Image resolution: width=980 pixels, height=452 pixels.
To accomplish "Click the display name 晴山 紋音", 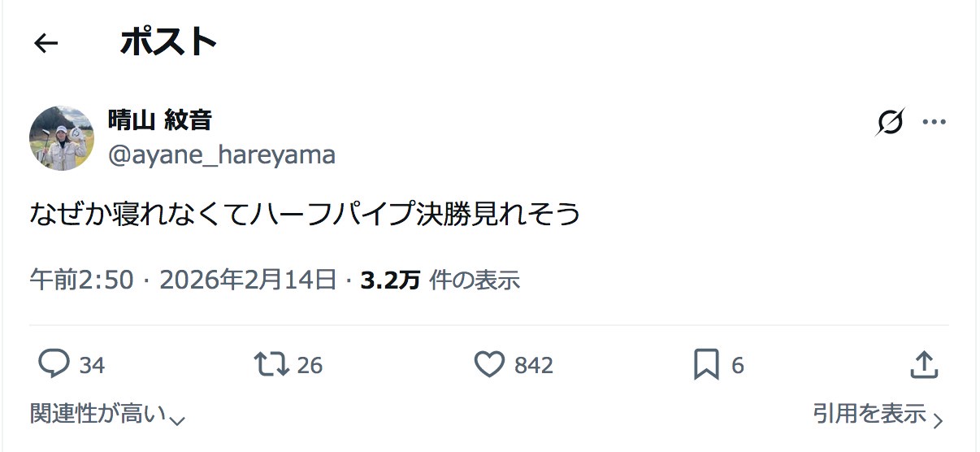I will (160, 120).
